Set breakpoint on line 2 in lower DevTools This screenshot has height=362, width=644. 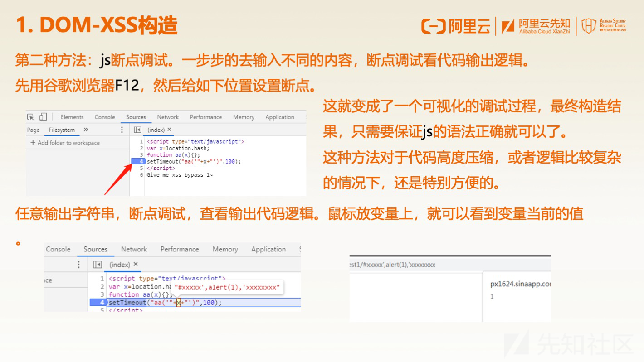(102, 286)
